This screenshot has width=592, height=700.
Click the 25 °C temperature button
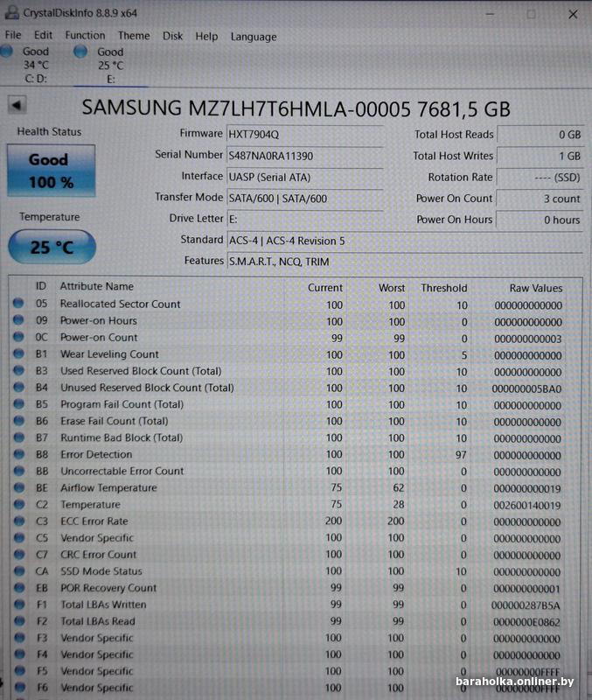click(52, 247)
